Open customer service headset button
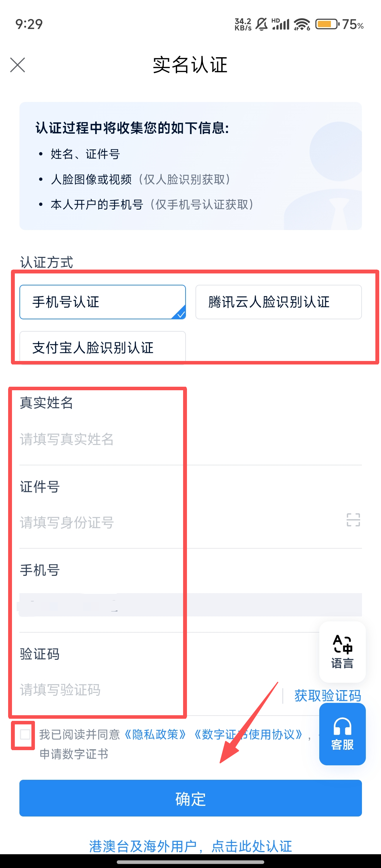Viewport: 381px width, 868px height. (x=342, y=734)
